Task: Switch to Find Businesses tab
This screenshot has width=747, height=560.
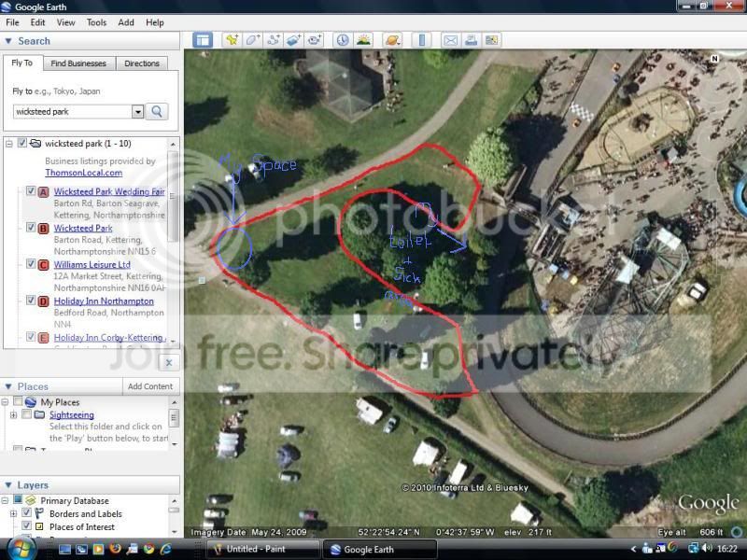Action: 78,63
